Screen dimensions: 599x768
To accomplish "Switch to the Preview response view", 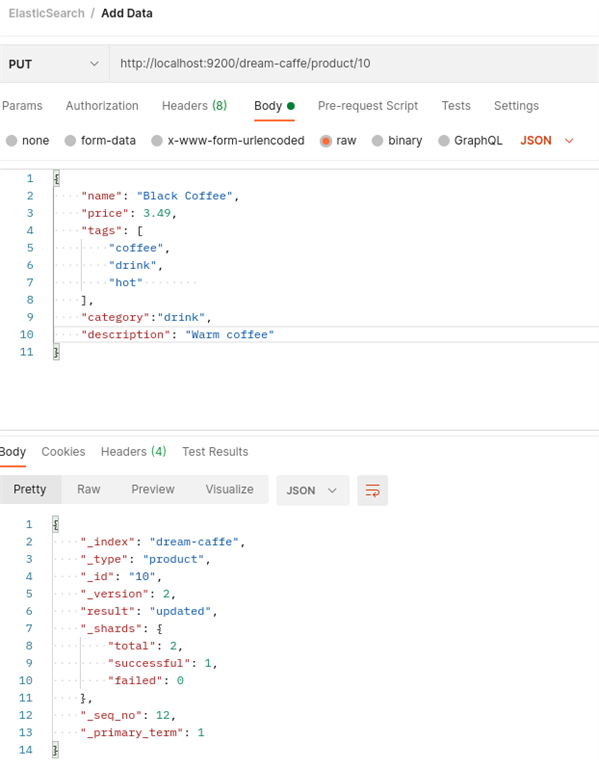I will tap(153, 489).
